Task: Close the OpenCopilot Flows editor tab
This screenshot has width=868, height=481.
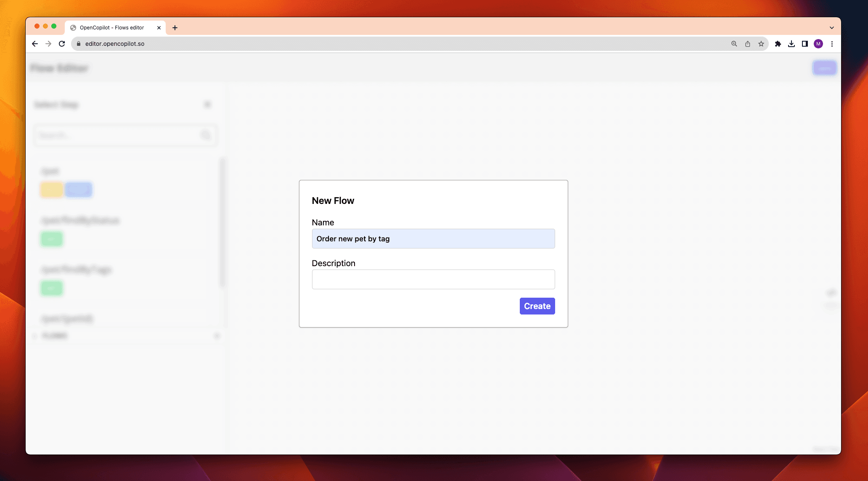Action: [x=159, y=28]
